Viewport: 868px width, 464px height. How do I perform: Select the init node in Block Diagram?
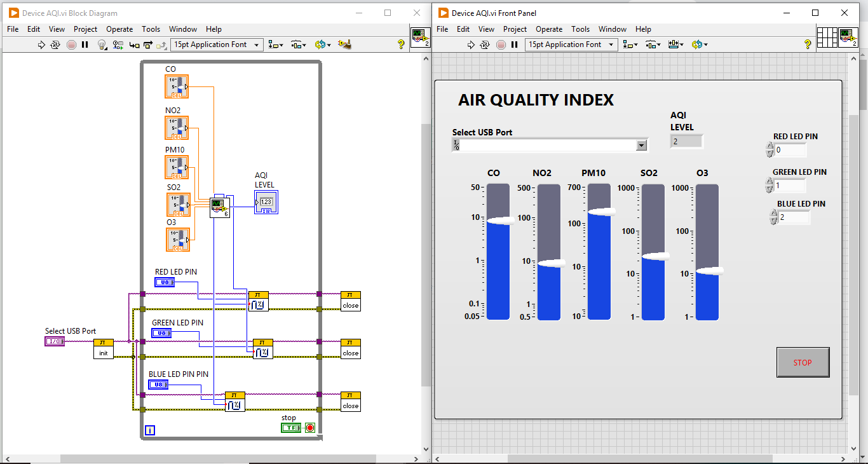[103, 349]
